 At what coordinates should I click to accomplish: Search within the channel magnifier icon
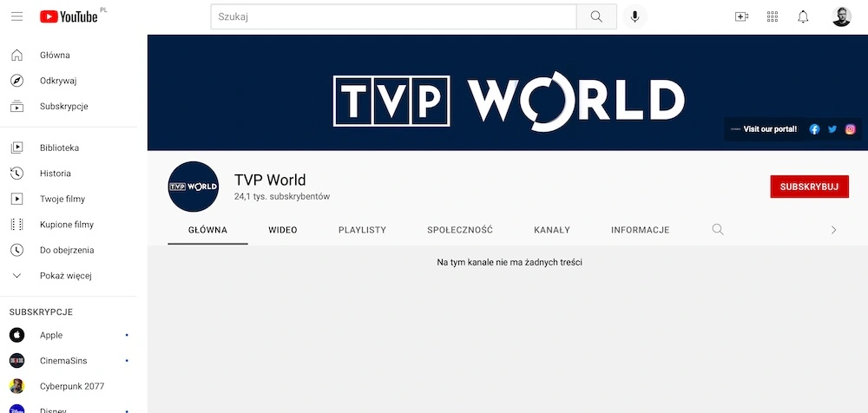point(718,230)
